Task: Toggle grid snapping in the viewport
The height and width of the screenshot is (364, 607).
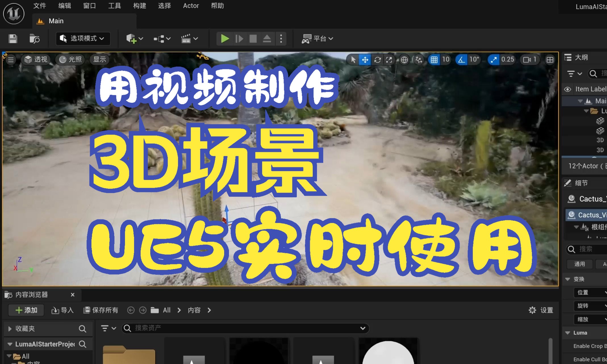Action: pyautogui.click(x=434, y=60)
